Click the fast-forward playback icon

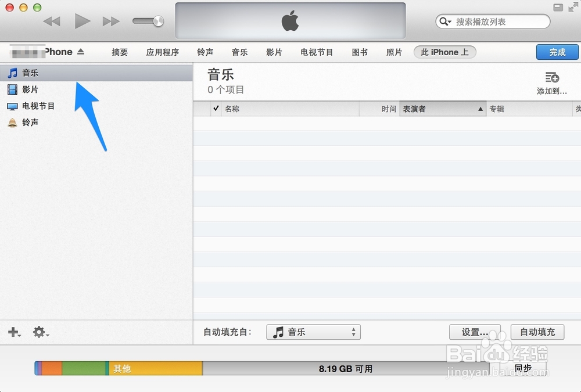pos(110,21)
